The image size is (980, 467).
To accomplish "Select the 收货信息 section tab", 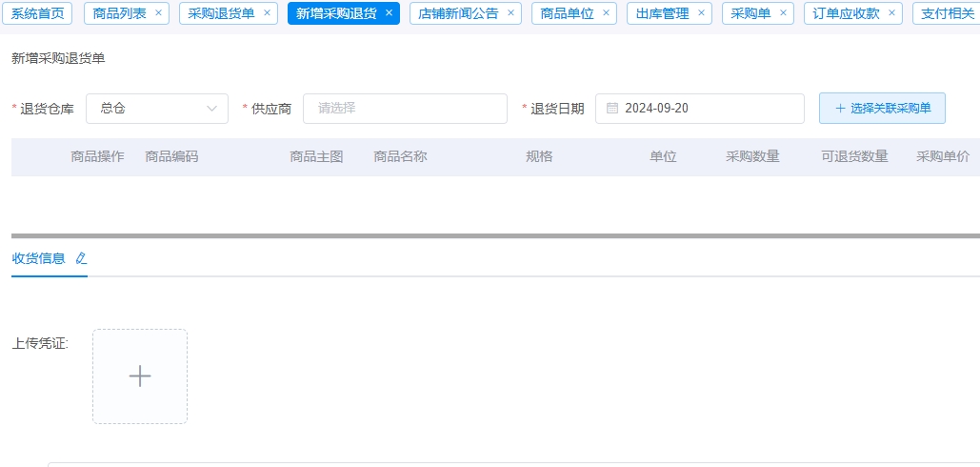I will 39,258.
